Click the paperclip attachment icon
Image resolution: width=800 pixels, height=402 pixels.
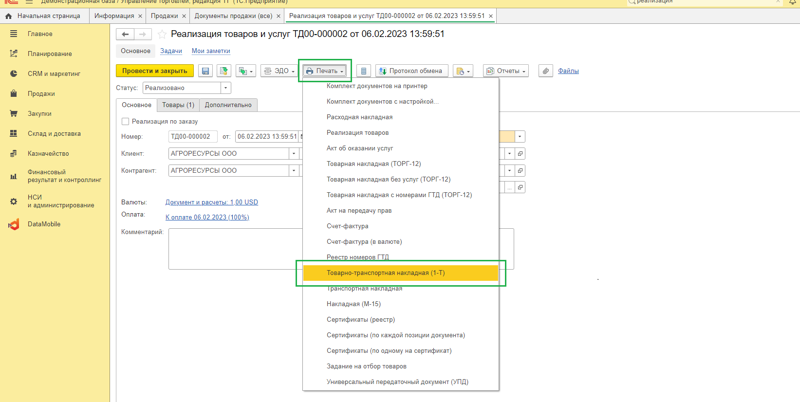pyautogui.click(x=545, y=71)
